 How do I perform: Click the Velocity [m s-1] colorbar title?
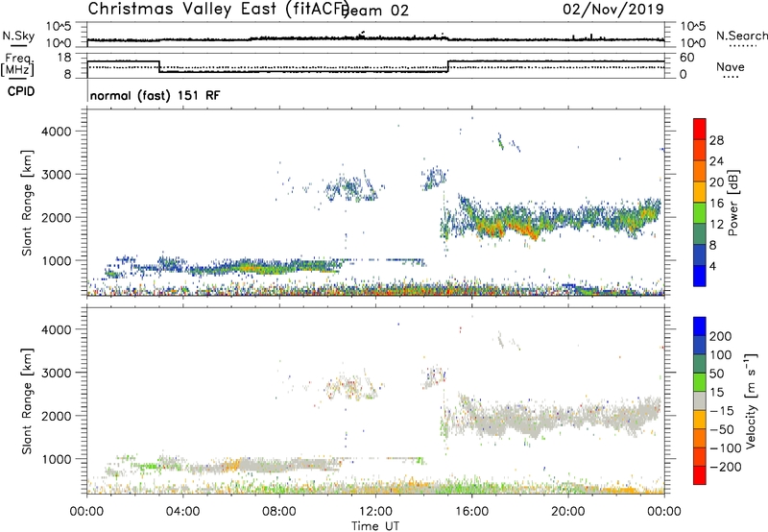point(751,400)
